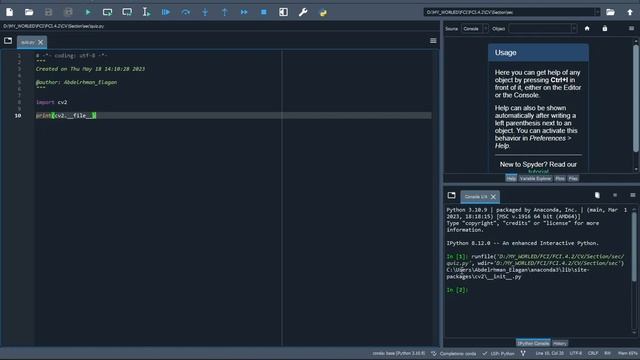Select the Console 1/A tab
This screenshot has width=640, height=360.
[480, 197]
